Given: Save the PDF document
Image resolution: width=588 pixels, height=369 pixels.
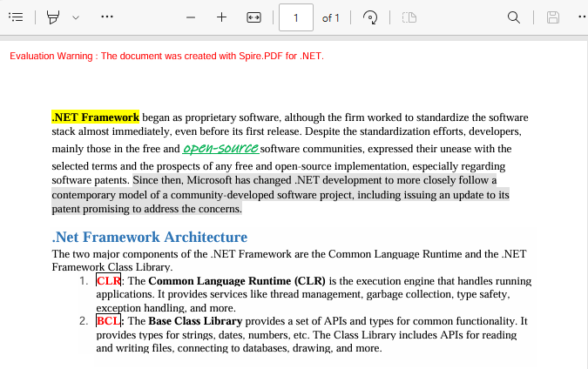Looking at the screenshot, I should point(553,17).
